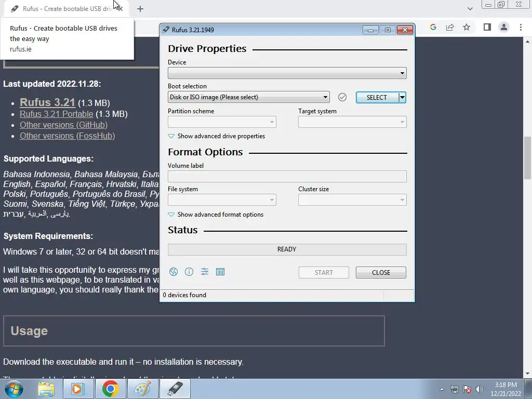Open the Device dropdown in Rufus

287,73
